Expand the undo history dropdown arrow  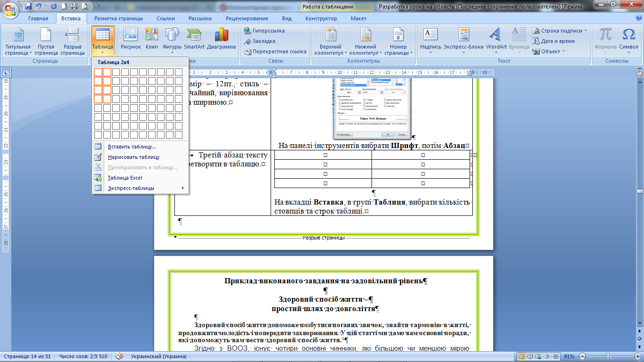point(45,6)
